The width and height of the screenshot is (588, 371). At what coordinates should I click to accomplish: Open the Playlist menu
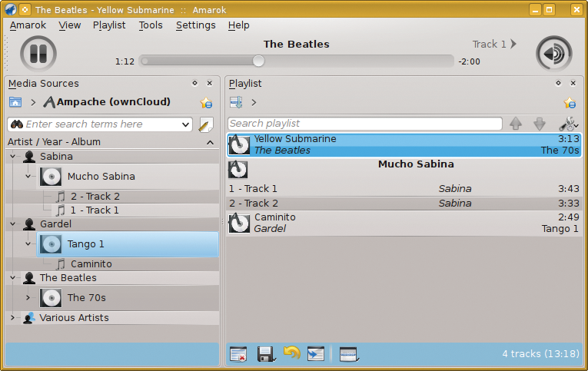pos(109,25)
